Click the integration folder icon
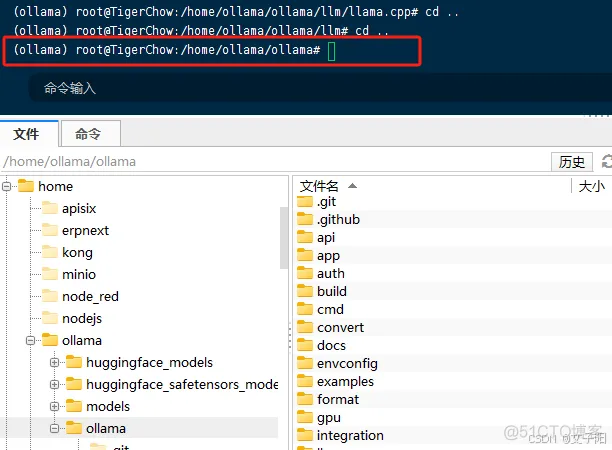Viewport: 612px width, 450px height. click(x=305, y=435)
